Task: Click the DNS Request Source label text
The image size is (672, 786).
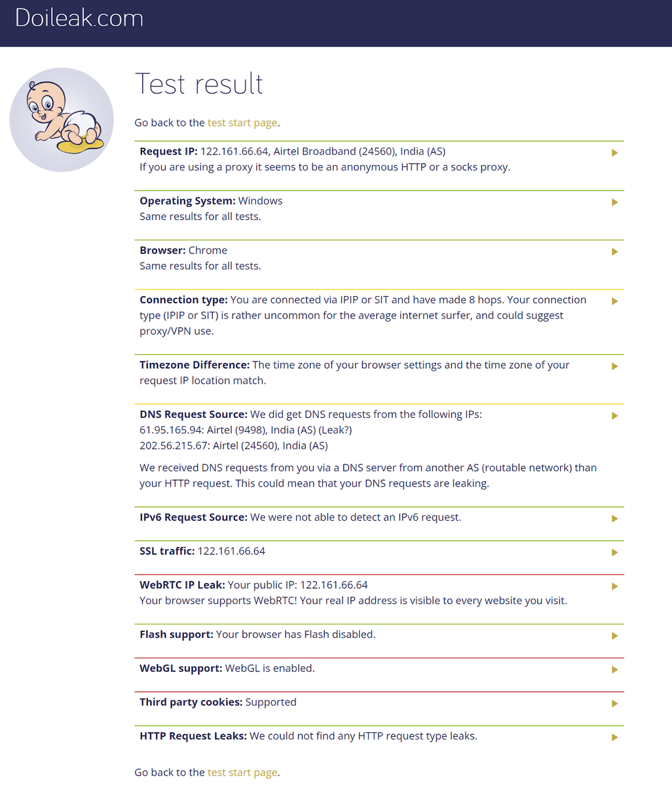Action: [193, 415]
